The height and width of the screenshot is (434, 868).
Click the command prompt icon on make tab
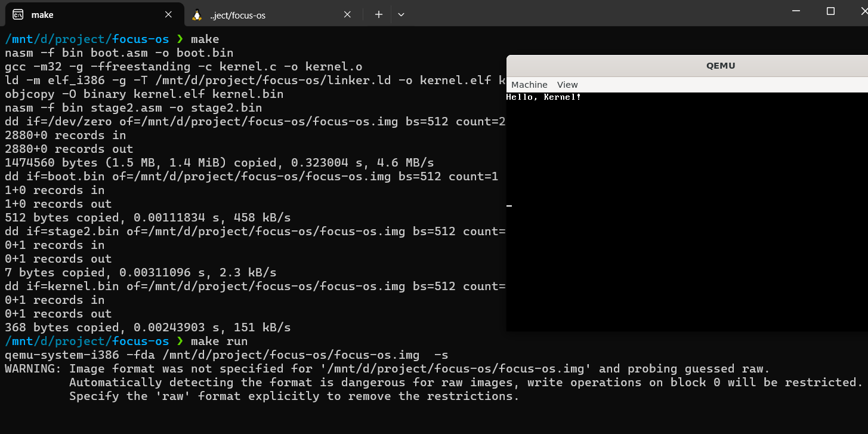tap(18, 15)
